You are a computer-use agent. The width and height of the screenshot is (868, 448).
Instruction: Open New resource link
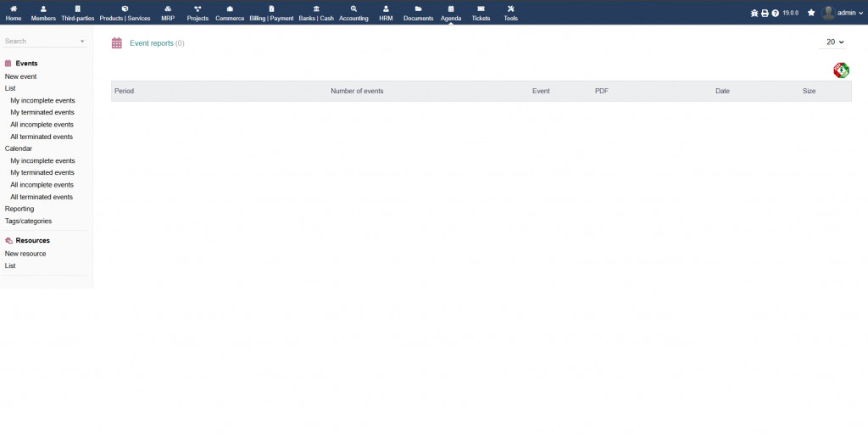(x=25, y=254)
